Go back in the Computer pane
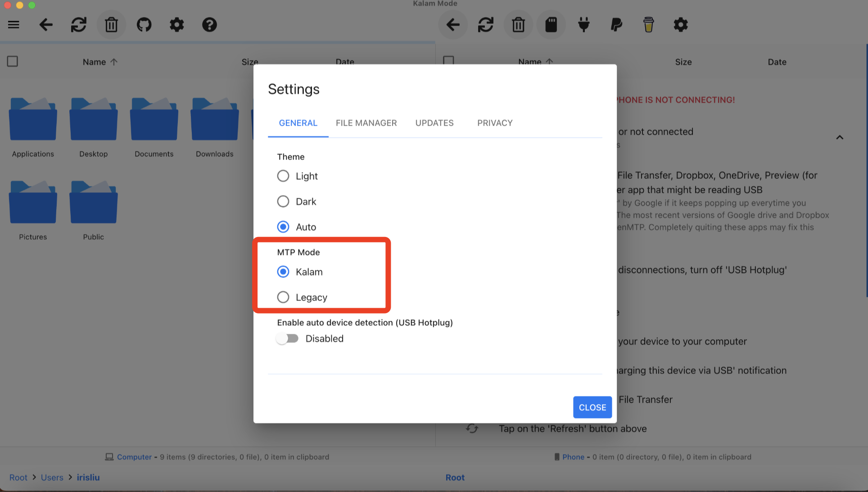 pyautogui.click(x=46, y=25)
